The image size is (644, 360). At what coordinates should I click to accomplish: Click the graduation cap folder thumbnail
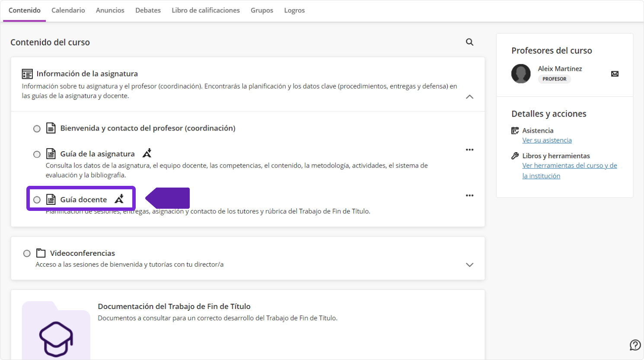[x=56, y=331]
